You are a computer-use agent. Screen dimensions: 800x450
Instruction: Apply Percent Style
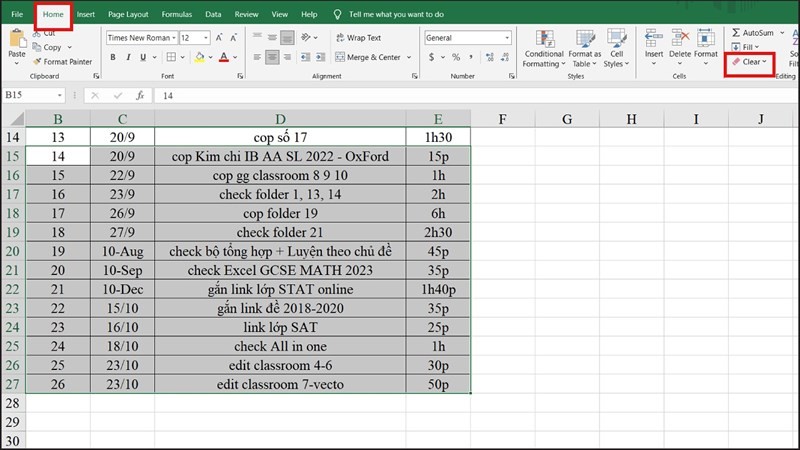[456, 57]
